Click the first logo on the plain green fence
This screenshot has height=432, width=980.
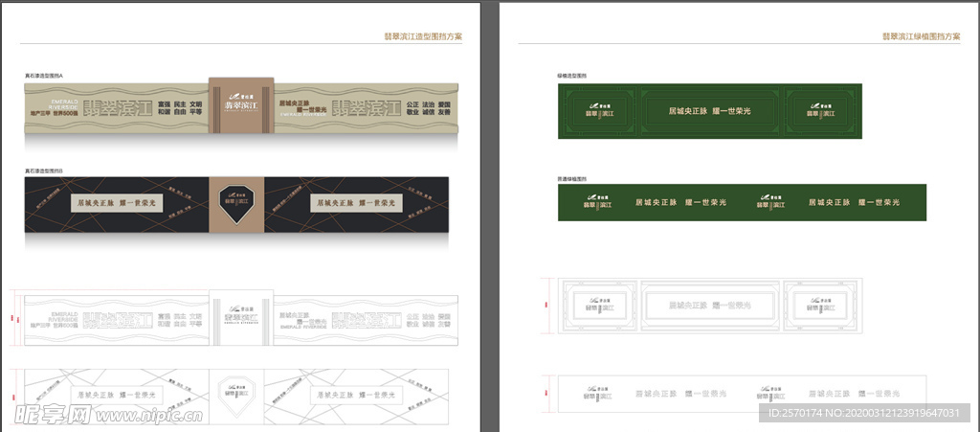click(597, 201)
